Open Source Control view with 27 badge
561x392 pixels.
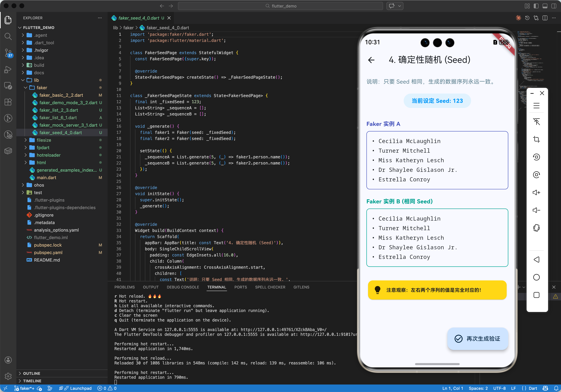pos(8,53)
